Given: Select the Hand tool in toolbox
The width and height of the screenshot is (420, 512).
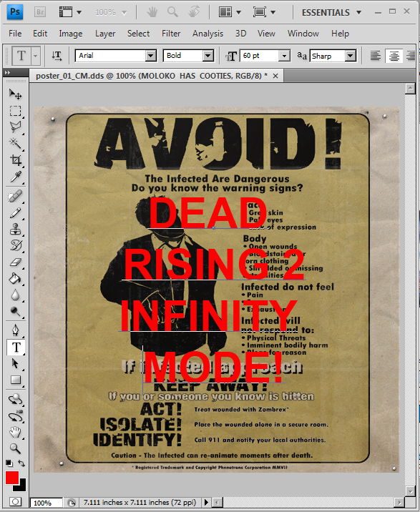Looking at the screenshot, I should 15,433.
